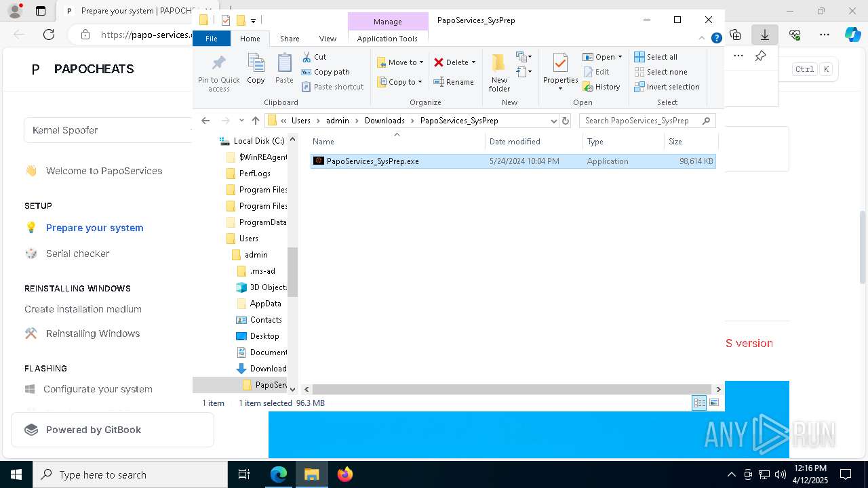Screen dimensions: 868x488
Task: Open the Move to dropdown
Action: pyautogui.click(x=400, y=62)
